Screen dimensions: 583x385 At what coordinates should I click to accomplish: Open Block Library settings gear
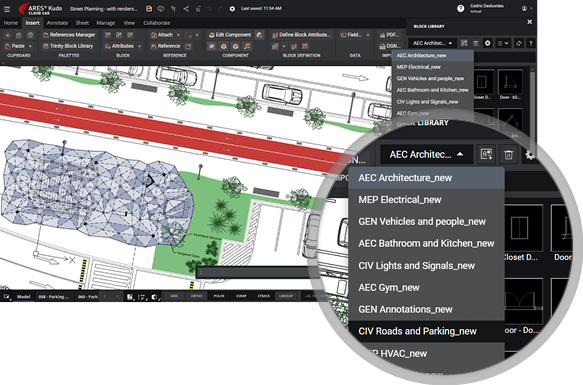pyautogui.click(x=487, y=43)
